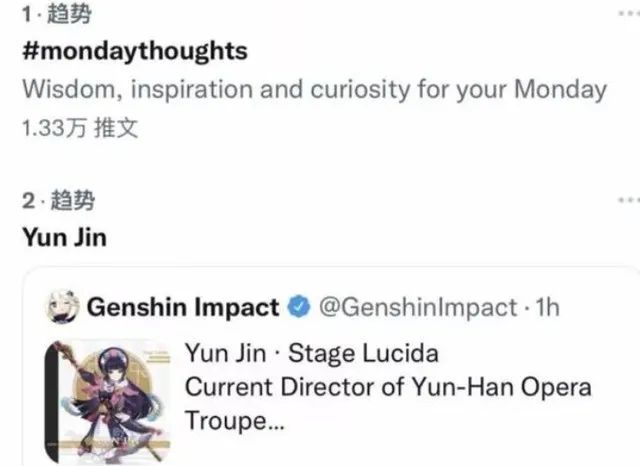Open more options for the Yun Jin trend
This screenshot has height=466, width=640.
pos(625,201)
